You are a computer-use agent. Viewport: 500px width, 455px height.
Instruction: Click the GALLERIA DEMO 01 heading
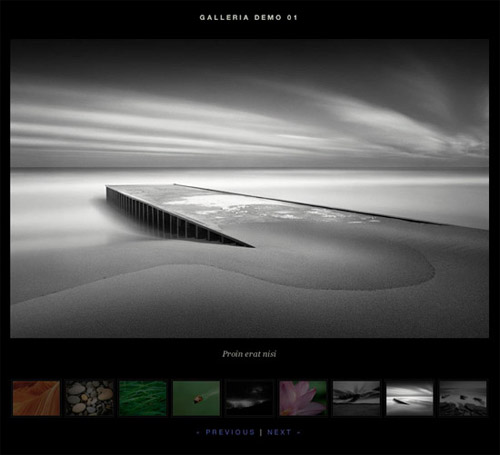tap(248, 18)
